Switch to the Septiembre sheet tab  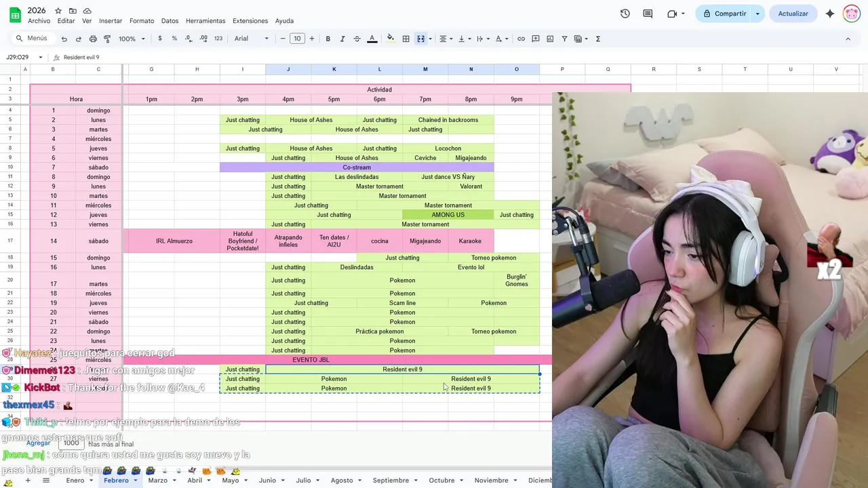[x=391, y=481]
